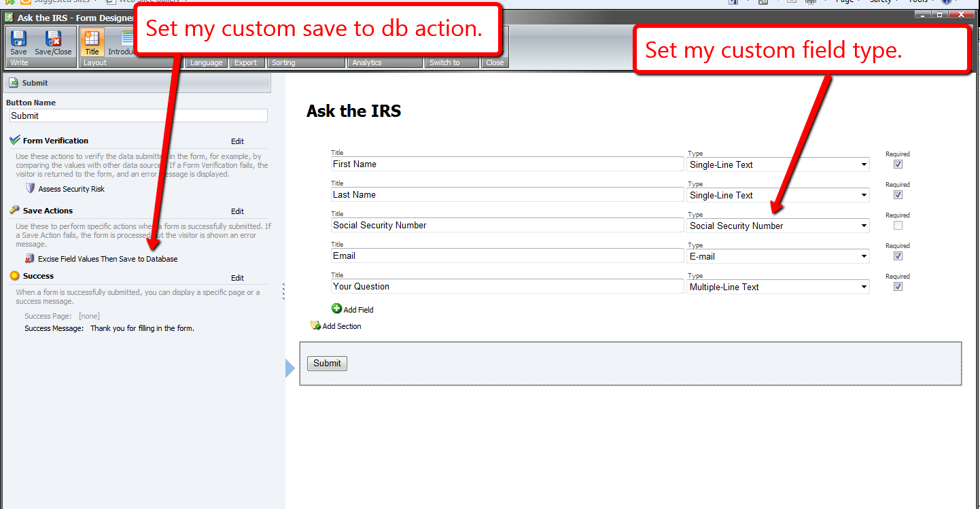
Task: Enable Required for Social Security Number field
Action: pos(898,226)
